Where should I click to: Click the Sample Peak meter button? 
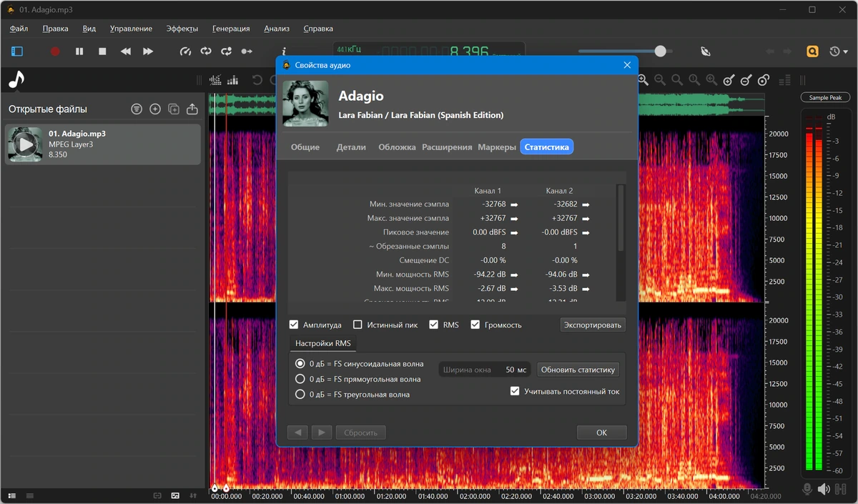(x=825, y=98)
